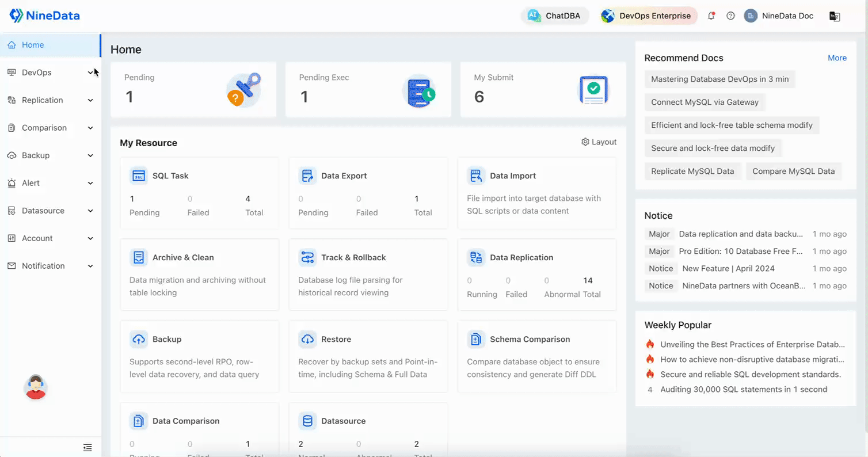Click the Pending stamp icon

(x=243, y=90)
